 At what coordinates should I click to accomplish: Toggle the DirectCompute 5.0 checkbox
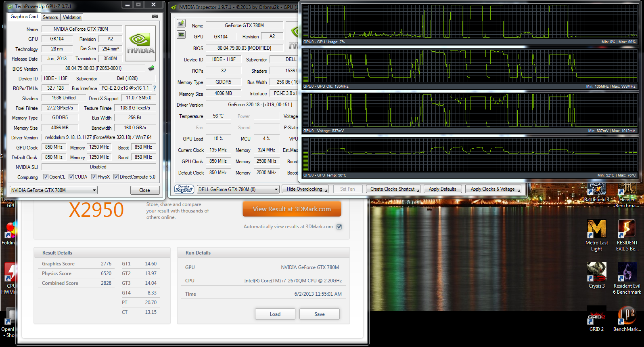(x=116, y=177)
